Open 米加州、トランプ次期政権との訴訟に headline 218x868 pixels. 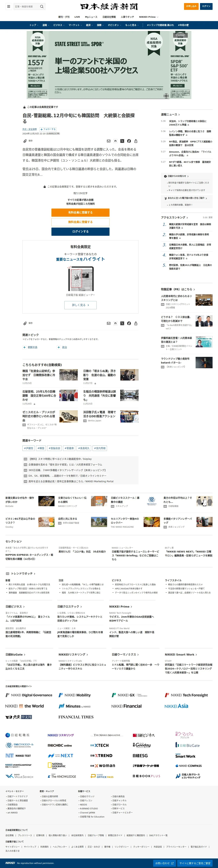(x=188, y=123)
